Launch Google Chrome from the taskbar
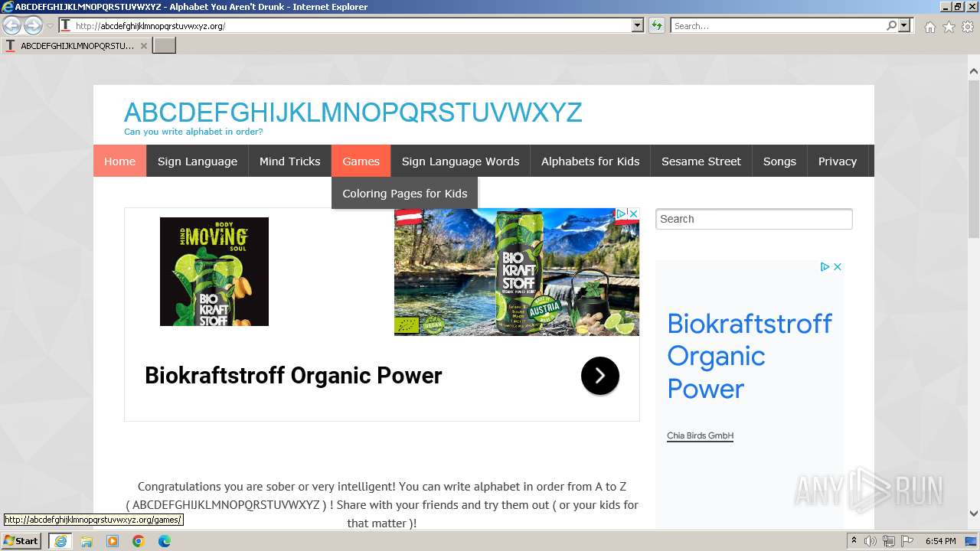This screenshot has width=980, height=551. 139,541
